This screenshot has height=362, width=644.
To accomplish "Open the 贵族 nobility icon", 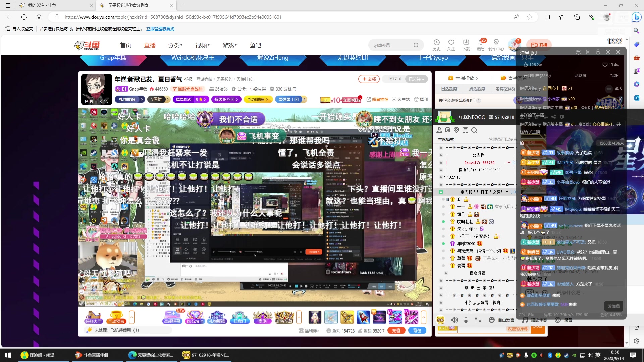I will 262,317.
